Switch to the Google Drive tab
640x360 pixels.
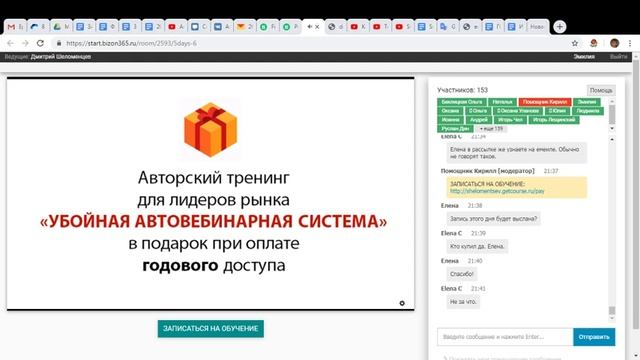pos(61,27)
